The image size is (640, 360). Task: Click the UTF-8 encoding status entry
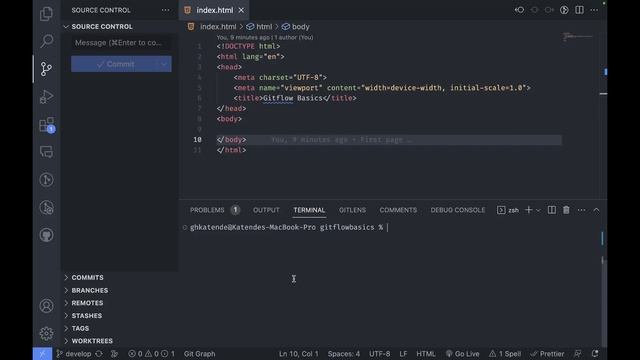click(380, 354)
